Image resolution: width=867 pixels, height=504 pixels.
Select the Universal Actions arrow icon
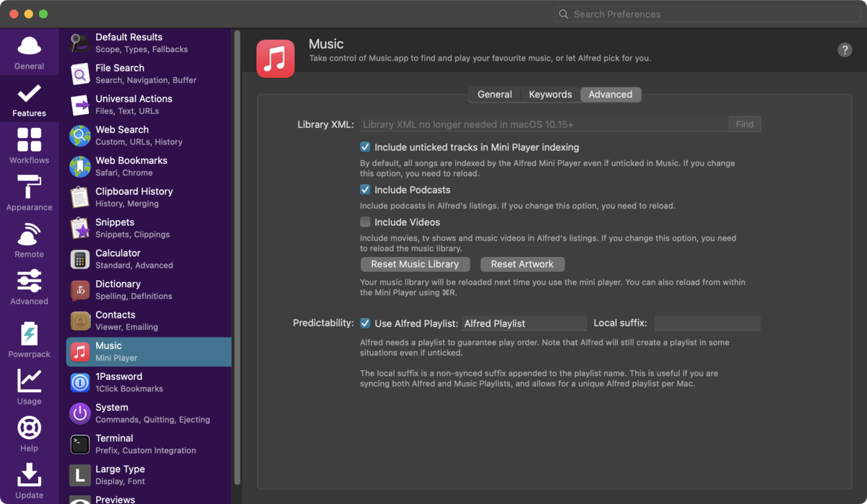[x=80, y=105]
